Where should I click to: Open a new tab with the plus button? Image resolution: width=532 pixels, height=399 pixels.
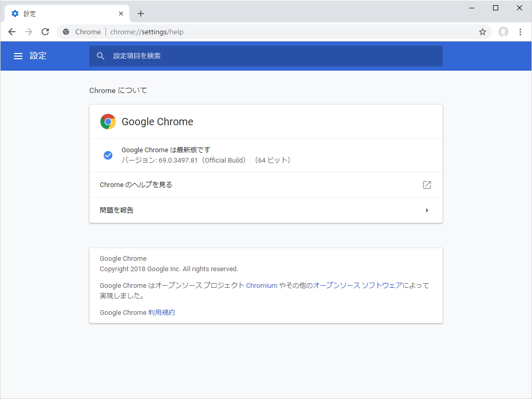coord(140,13)
